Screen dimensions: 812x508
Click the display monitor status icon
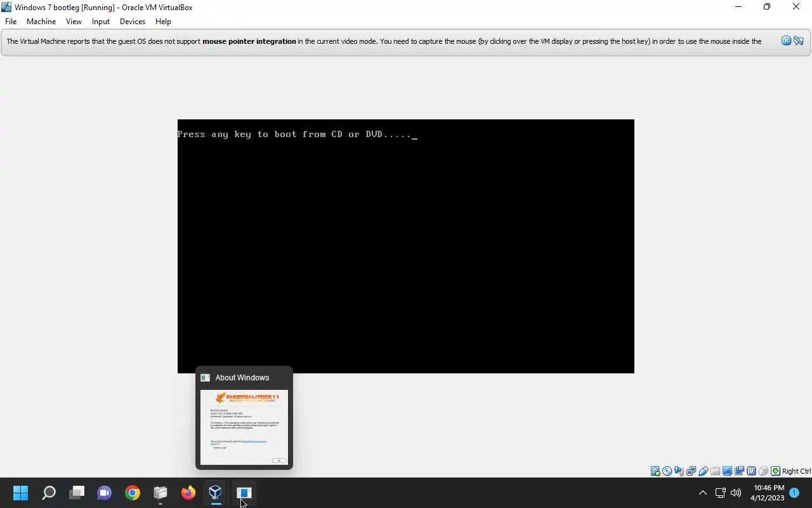727,471
